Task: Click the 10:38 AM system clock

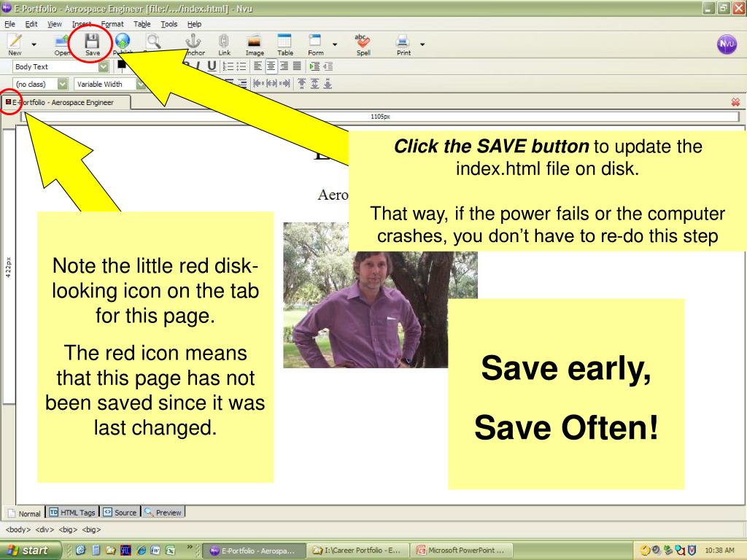Action: (719, 551)
